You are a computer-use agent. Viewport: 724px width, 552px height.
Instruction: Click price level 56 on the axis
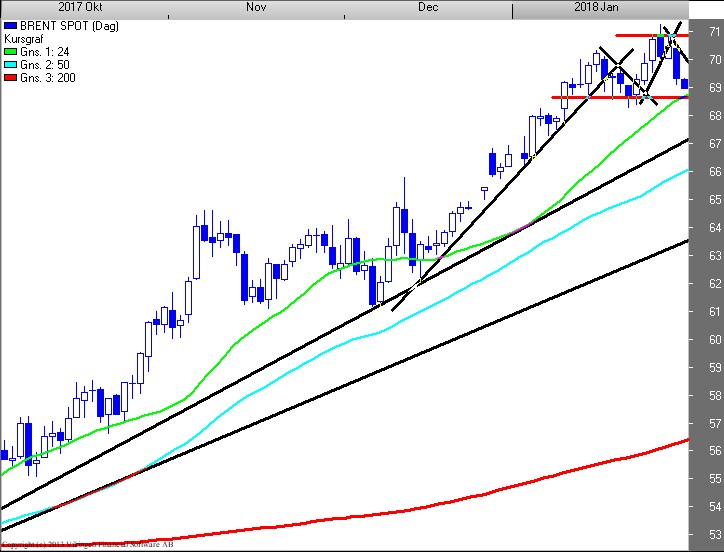715,451
